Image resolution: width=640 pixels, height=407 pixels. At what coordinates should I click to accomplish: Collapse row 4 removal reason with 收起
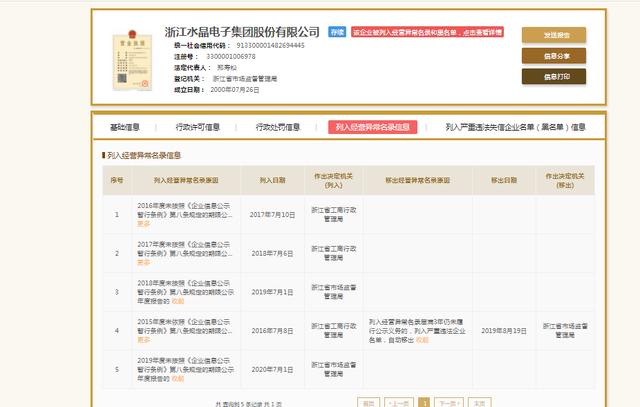[425, 341]
